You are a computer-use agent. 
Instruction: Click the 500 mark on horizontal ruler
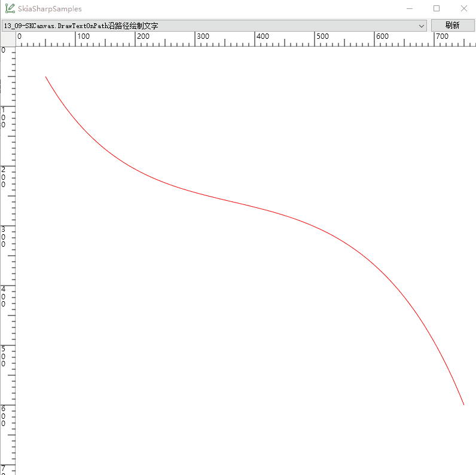322,36
